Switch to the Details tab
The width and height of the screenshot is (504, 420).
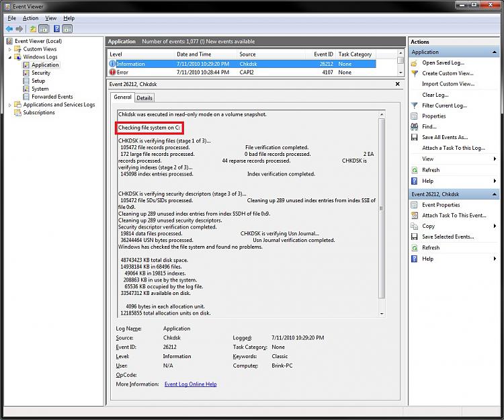tap(144, 98)
